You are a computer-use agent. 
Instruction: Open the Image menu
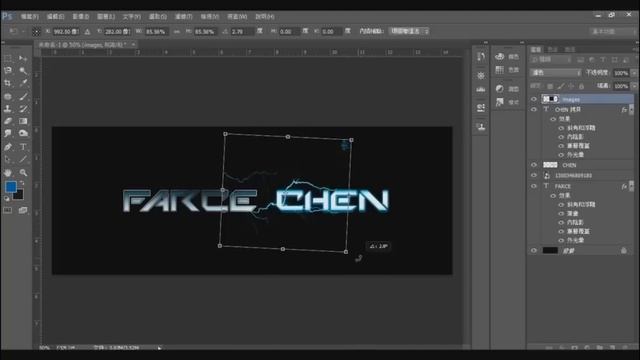[x=80, y=17]
